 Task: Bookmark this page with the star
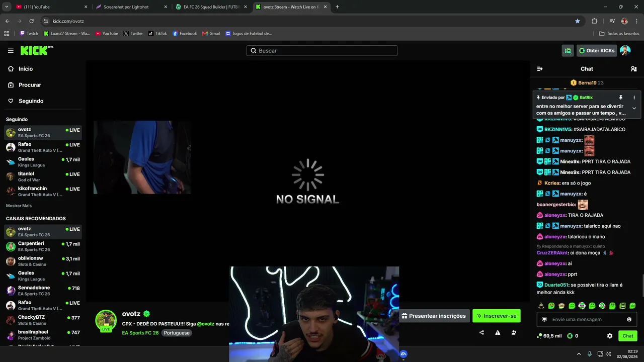(578, 21)
